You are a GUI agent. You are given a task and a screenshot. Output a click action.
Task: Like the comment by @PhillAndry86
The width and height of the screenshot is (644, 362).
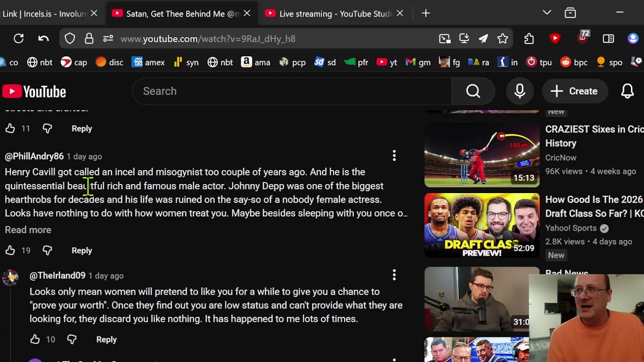[10, 250]
